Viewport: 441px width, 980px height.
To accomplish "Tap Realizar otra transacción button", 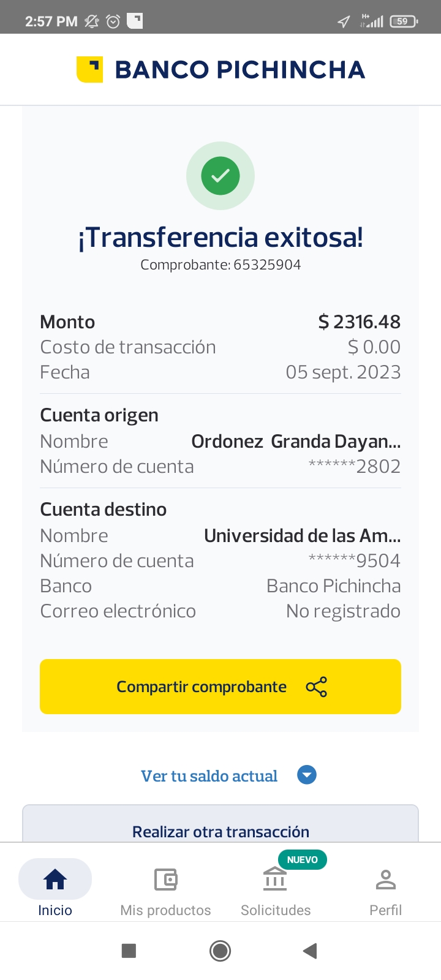I will click(221, 831).
